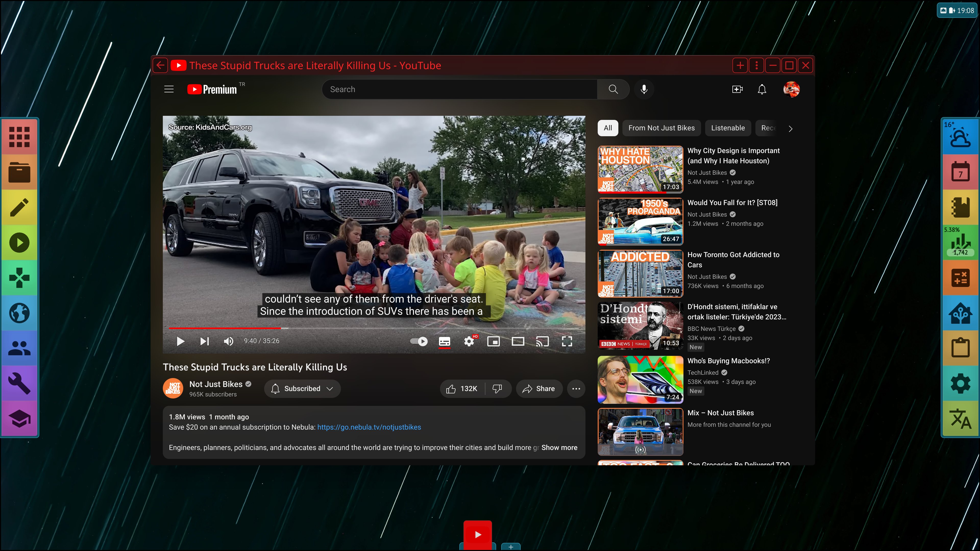Click the Create video camera icon
The image size is (980, 551).
click(737, 89)
